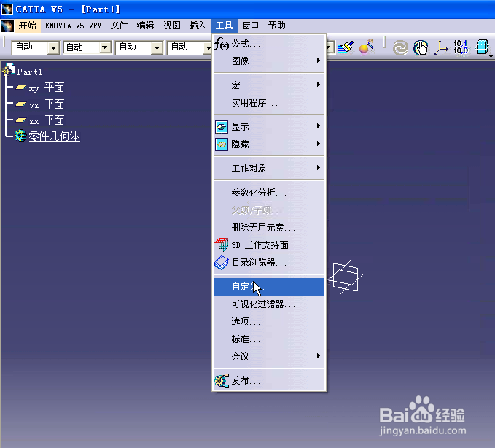Click the green gear PartBody icon
This screenshot has width=495, height=448.
coord(20,136)
